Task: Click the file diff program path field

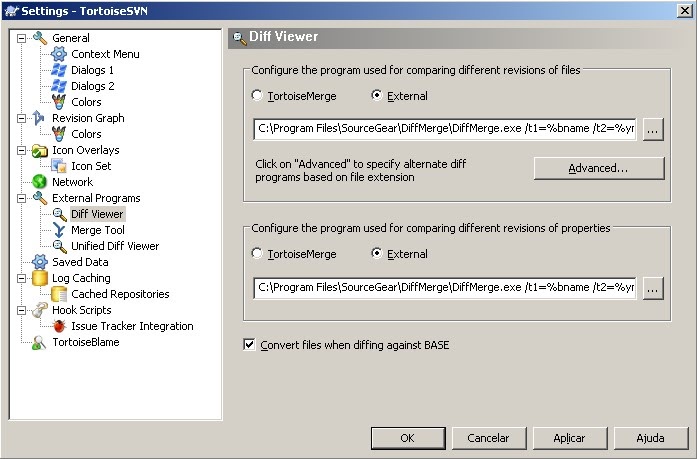Action: coord(445,129)
